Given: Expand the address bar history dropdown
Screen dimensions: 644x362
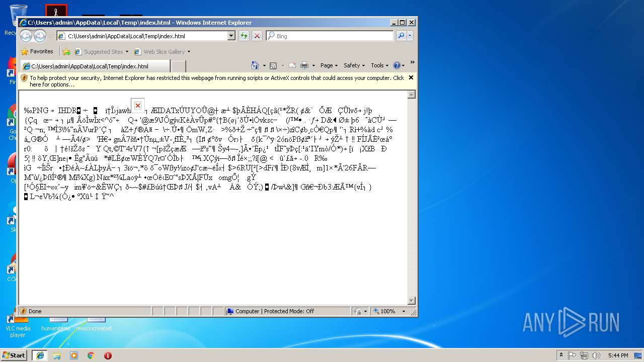Looking at the screenshot, I should click(231, 36).
